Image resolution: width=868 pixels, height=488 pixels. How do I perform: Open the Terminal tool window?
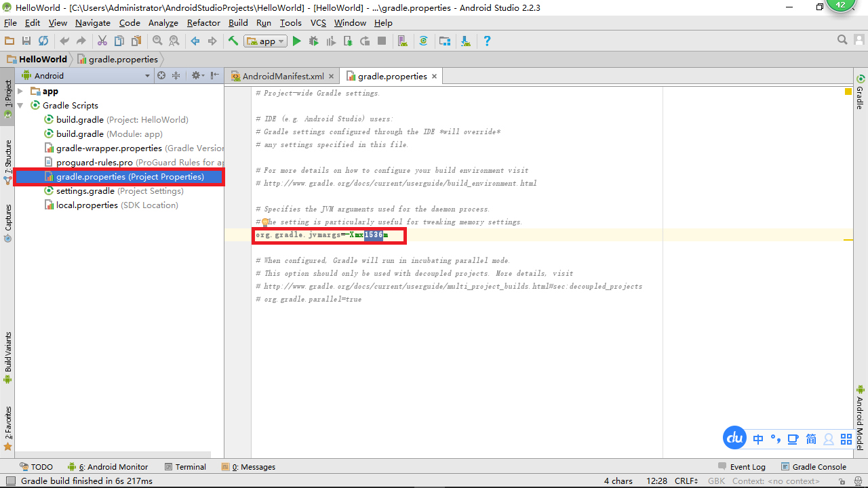(185, 467)
